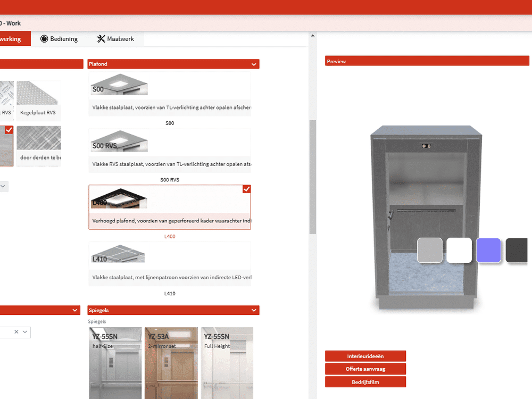Switch to the Maatwerk tab
Screen dimensions: 532x399
tap(115, 39)
